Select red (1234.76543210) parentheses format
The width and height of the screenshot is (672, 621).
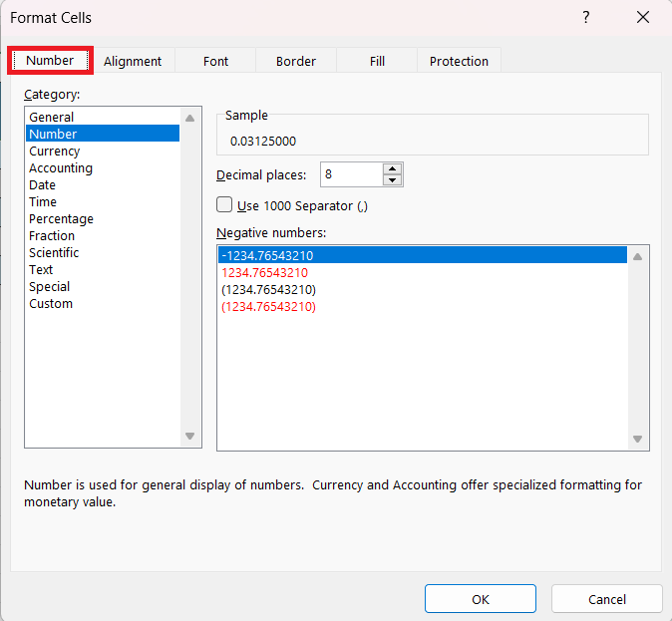coord(423,306)
